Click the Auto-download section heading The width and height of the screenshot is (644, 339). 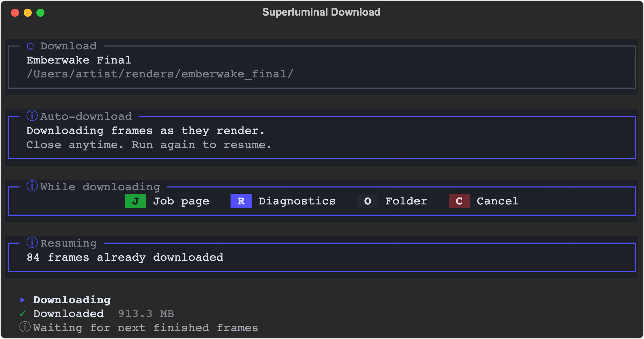point(86,116)
